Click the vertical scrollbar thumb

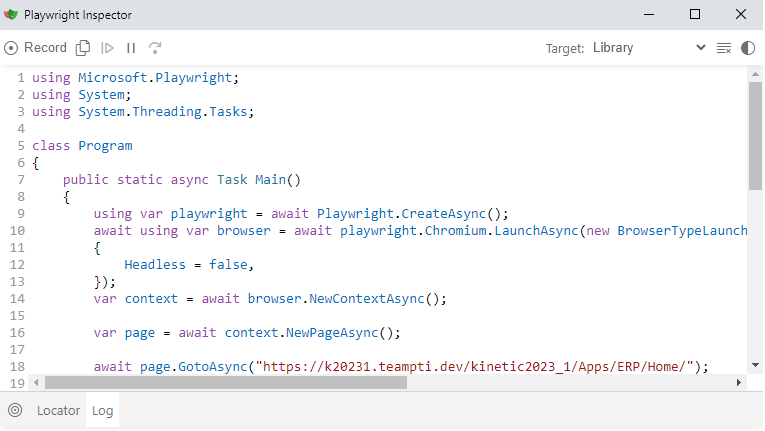(755, 136)
